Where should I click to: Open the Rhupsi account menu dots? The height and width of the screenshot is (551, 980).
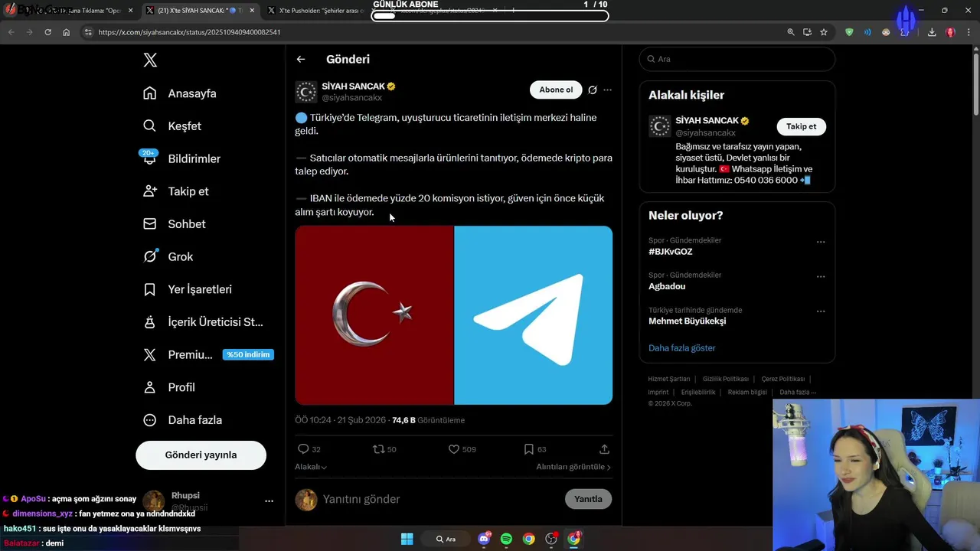[x=269, y=501]
